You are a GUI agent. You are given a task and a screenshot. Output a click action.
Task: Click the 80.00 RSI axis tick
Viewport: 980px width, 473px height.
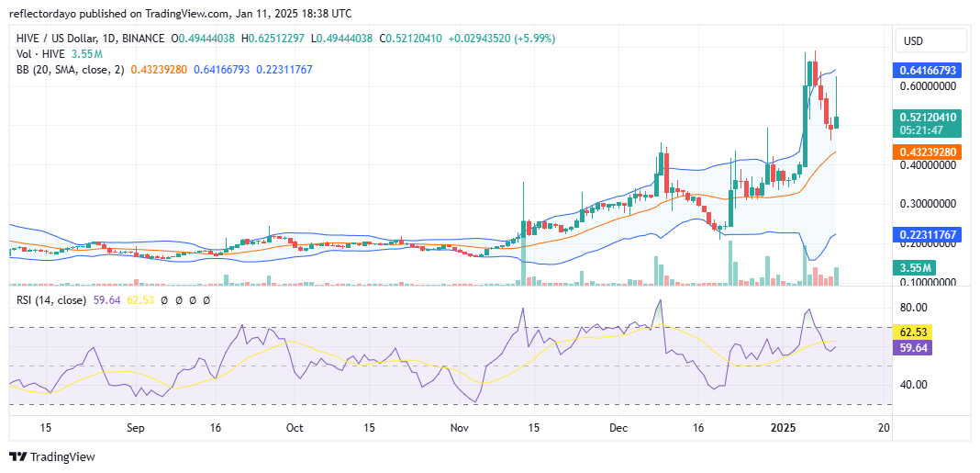pos(913,307)
